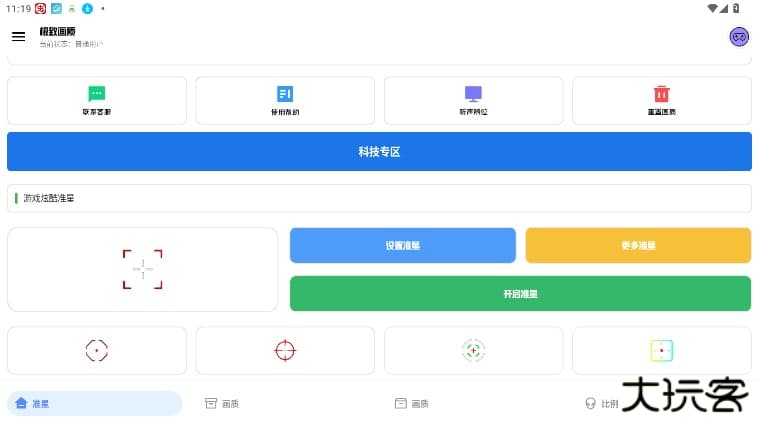Tap the 极致画质 app title
This screenshot has width=759, height=427.
click(58, 31)
